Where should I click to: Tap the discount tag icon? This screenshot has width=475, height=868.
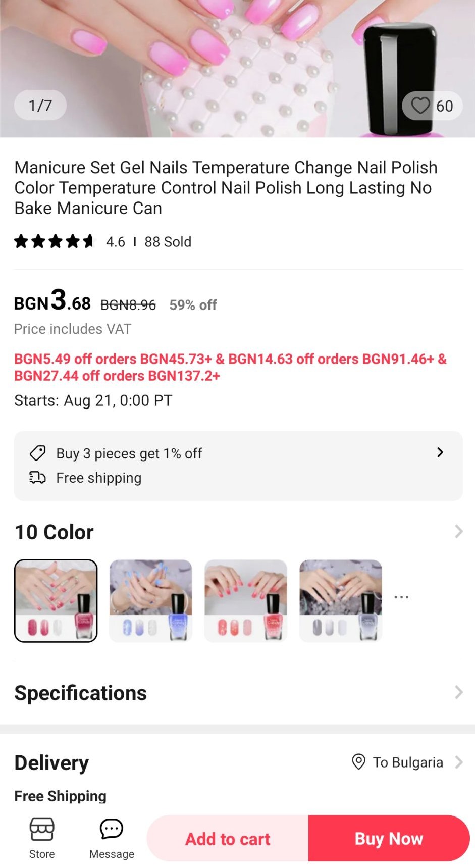pyautogui.click(x=38, y=453)
